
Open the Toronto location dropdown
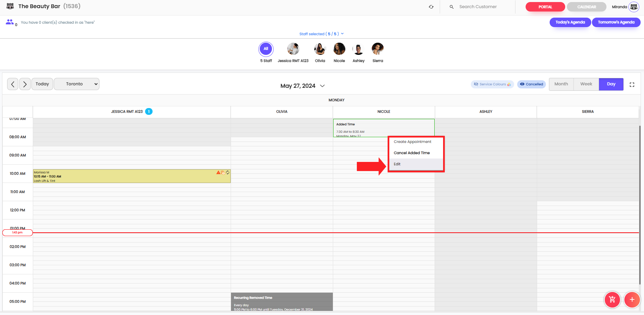click(x=76, y=84)
